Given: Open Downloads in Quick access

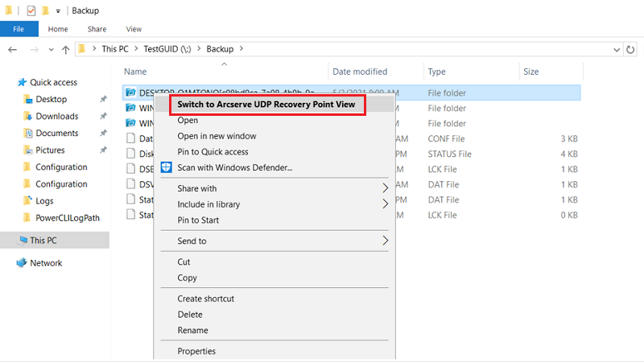Looking at the screenshot, I should click(x=56, y=116).
